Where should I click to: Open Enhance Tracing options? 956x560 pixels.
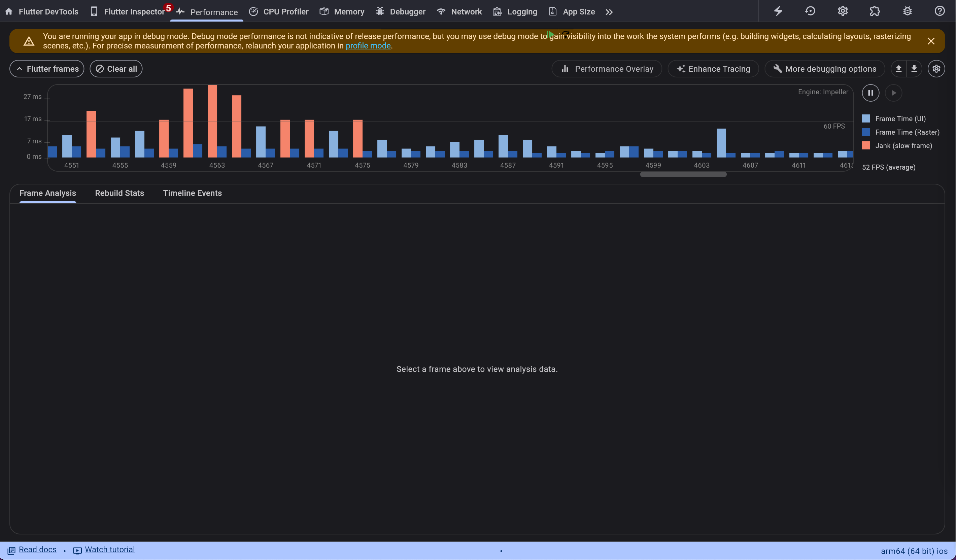coord(713,69)
